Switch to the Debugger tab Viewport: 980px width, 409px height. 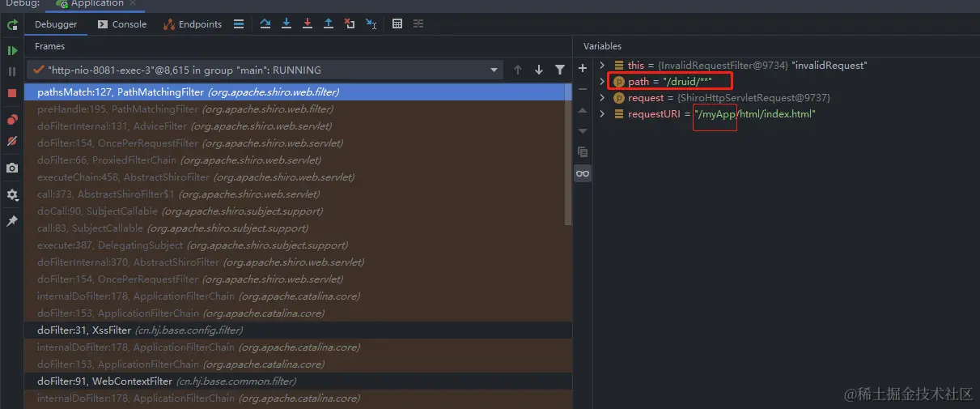point(56,24)
